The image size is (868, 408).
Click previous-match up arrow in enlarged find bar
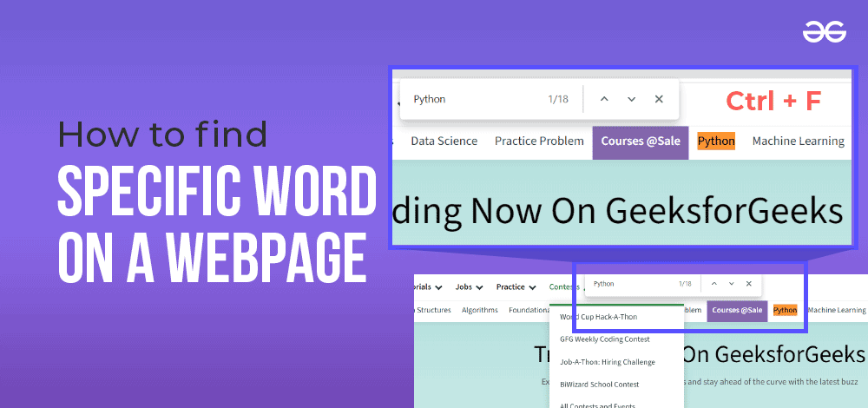(604, 99)
